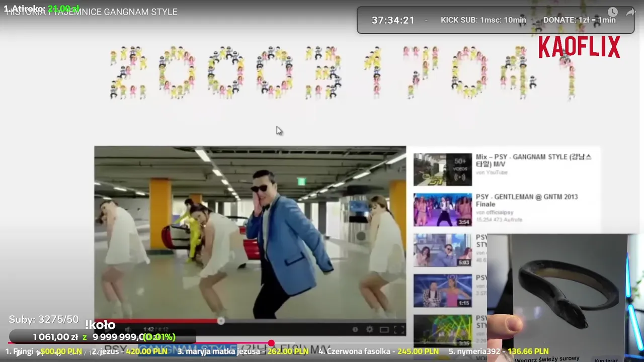The width and height of the screenshot is (644, 362).
Task: Click the 'Kup teraz' button on the eel card
Action: pyautogui.click(x=606, y=359)
